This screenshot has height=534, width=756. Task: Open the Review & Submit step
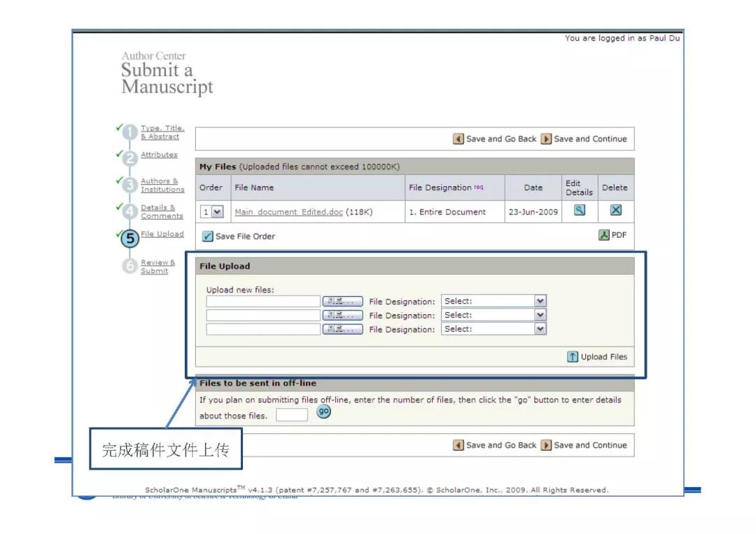point(157,267)
